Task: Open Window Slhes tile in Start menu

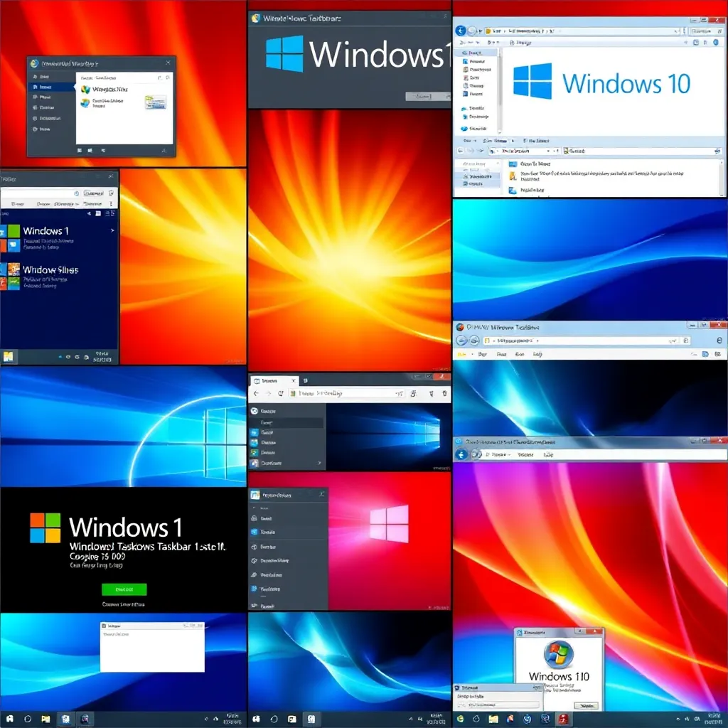Action: (x=11, y=277)
